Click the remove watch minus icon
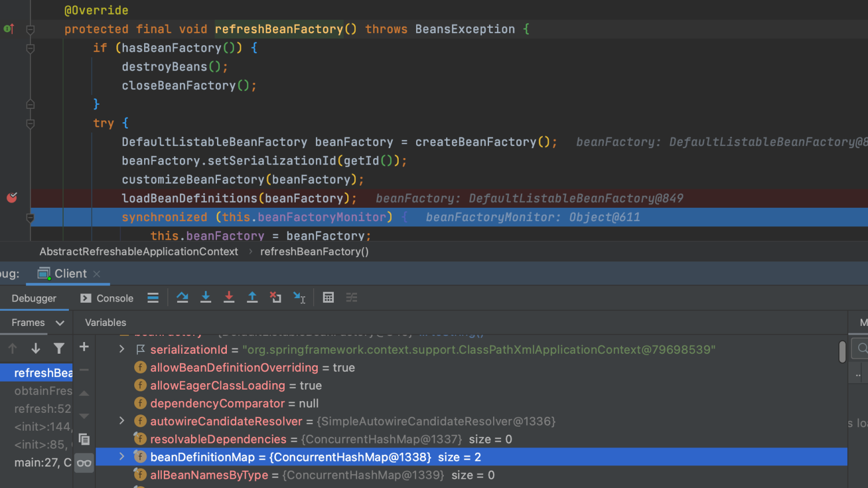The height and width of the screenshot is (488, 868). (x=84, y=369)
